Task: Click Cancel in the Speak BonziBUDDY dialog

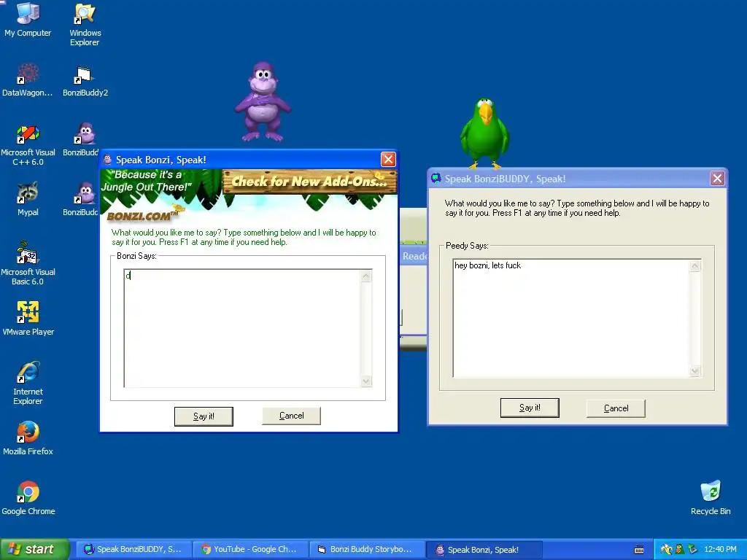Action: click(616, 408)
